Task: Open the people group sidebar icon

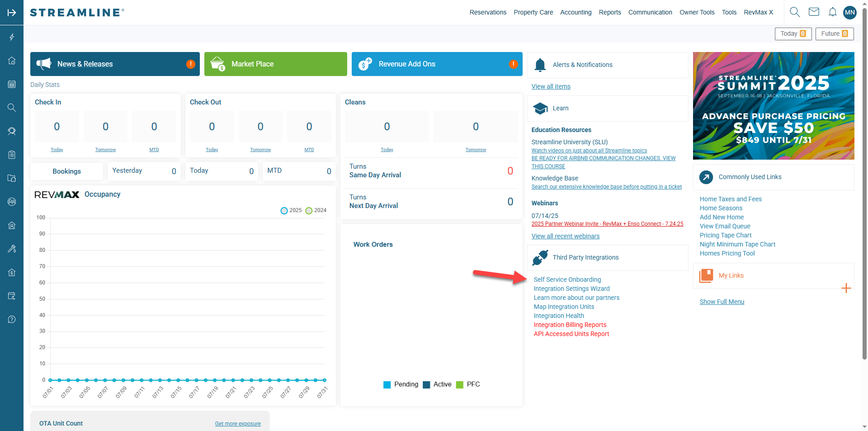Action: point(12,202)
